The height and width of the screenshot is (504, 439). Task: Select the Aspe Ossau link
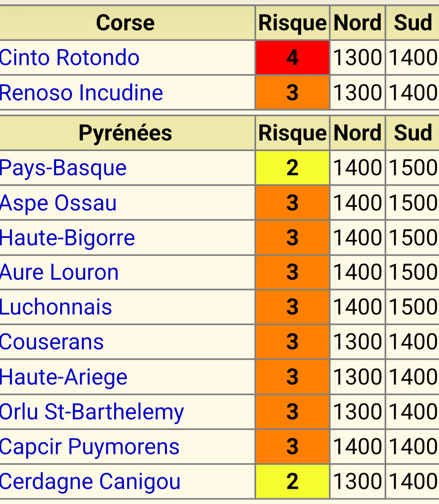point(59,203)
